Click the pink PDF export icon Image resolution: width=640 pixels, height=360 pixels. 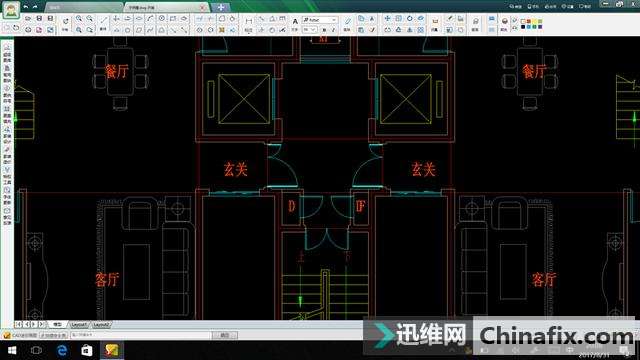pyautogui.click(x=39, y=30)
